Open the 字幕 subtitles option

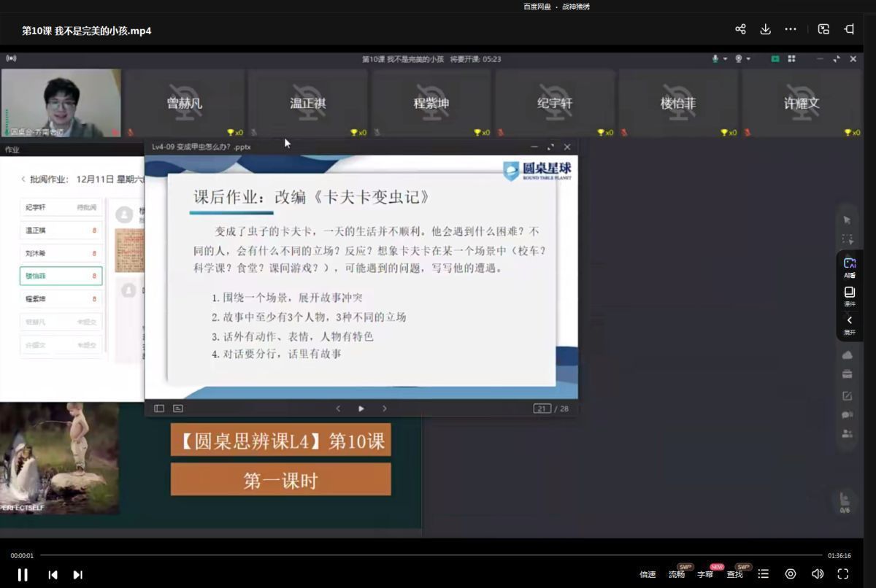pyautogui.click(x=705, y=574)
